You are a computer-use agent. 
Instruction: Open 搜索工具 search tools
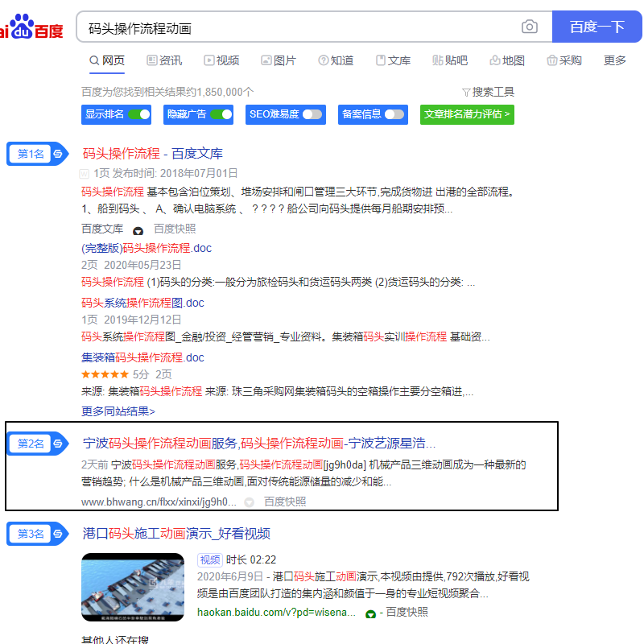tap(489, 93)
